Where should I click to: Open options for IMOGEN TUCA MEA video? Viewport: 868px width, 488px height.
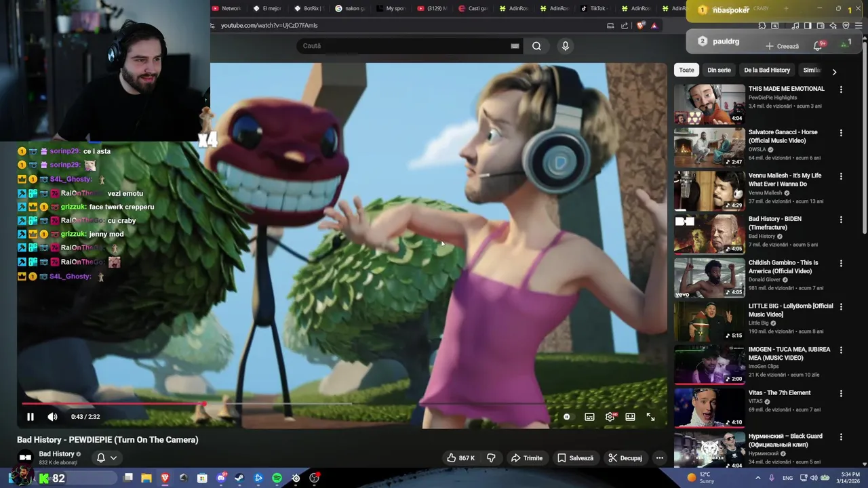841,350
